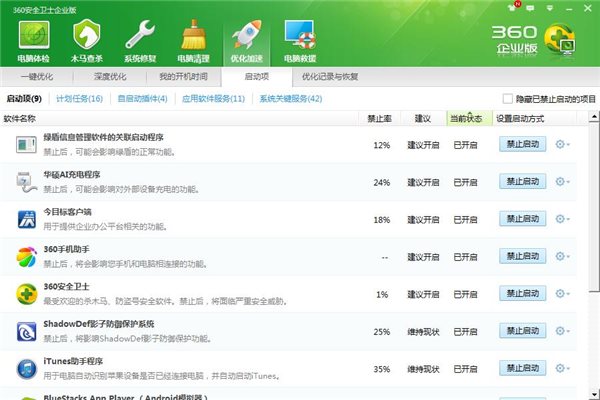Select 优化加速 rocket icon
The image size is (600, 400).
pyautogui.click(x=247, y=41)
